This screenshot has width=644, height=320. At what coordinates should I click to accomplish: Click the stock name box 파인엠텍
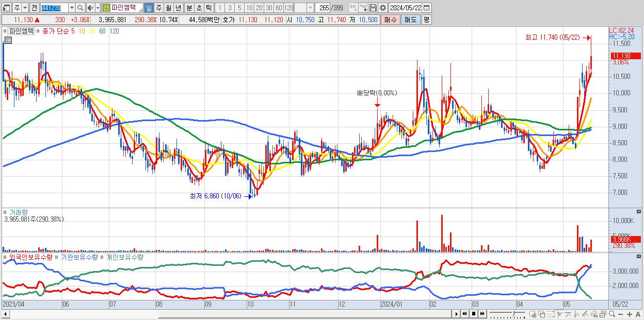coord(126,8)
